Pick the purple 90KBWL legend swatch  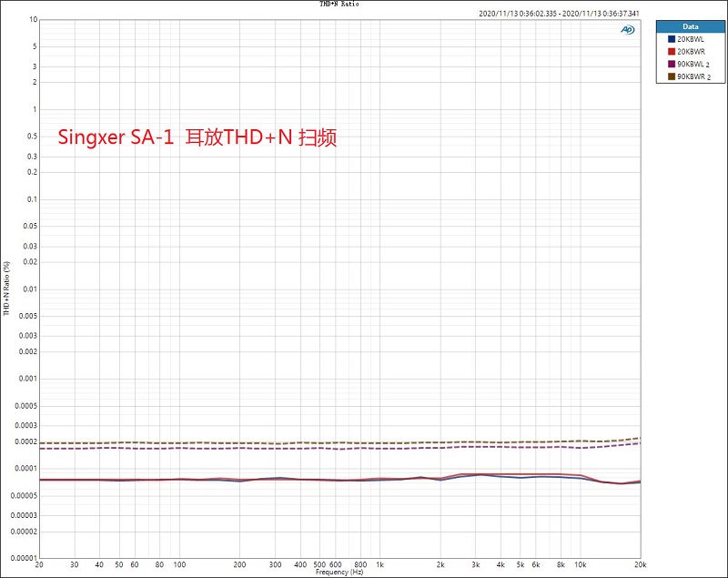click(672, 65)
